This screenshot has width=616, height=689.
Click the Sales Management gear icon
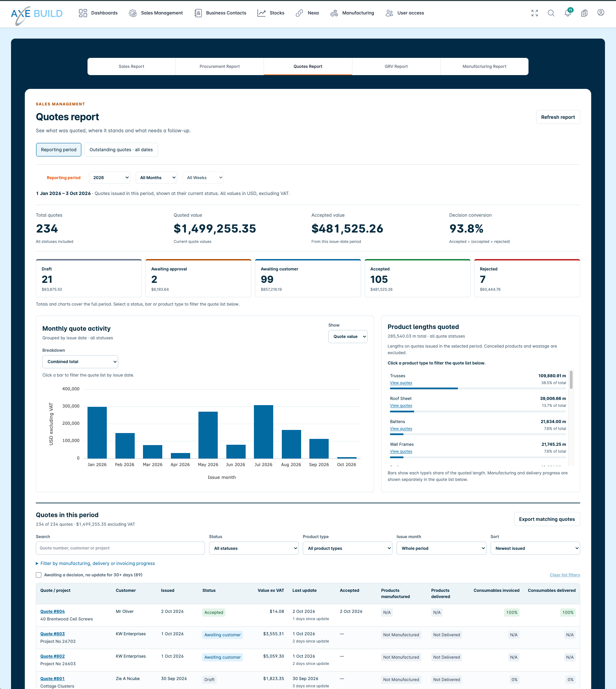tap(133, 13)
